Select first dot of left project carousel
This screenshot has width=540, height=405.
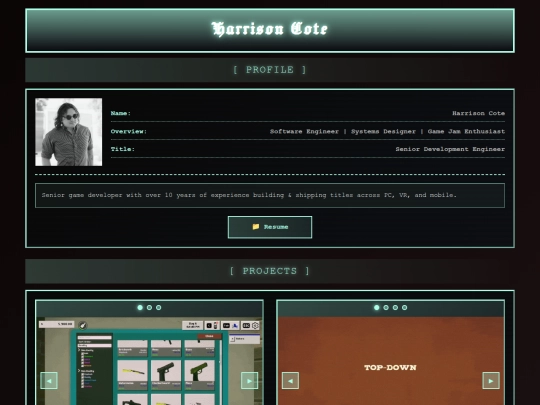coord(140,308)
